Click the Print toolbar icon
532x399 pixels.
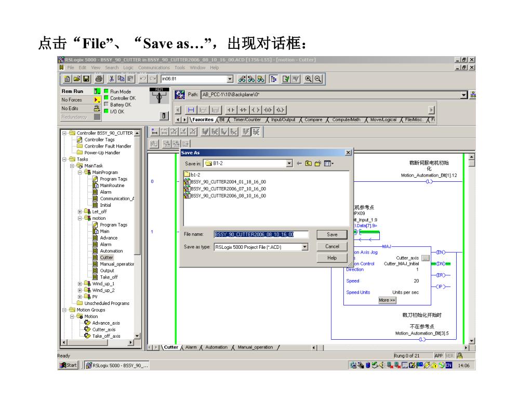(99, 79)
